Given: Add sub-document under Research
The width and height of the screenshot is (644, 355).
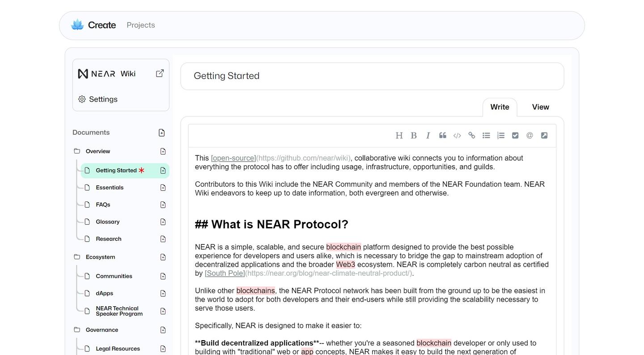Looking at the screenshot, I should [163, 239].
